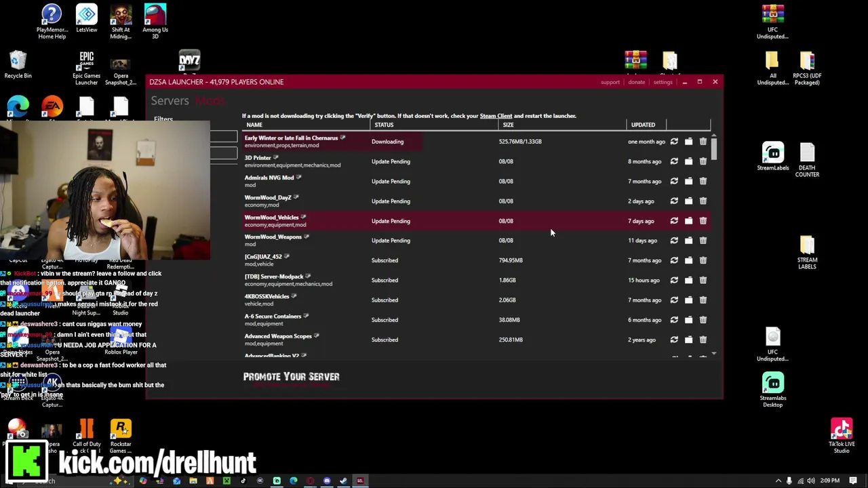Click the DZSA Launcher taskbar icon
The width and height of the screenshot is (868, 488).
click(x=360, y=481)
